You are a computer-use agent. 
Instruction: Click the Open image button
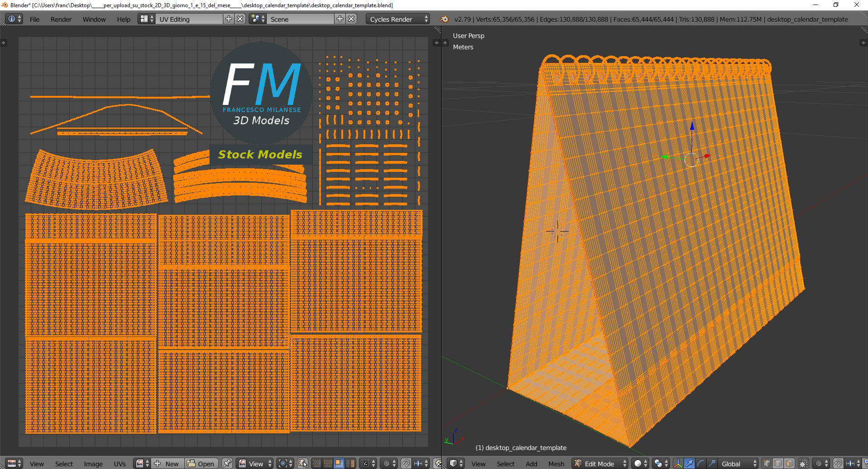point(202,464)
